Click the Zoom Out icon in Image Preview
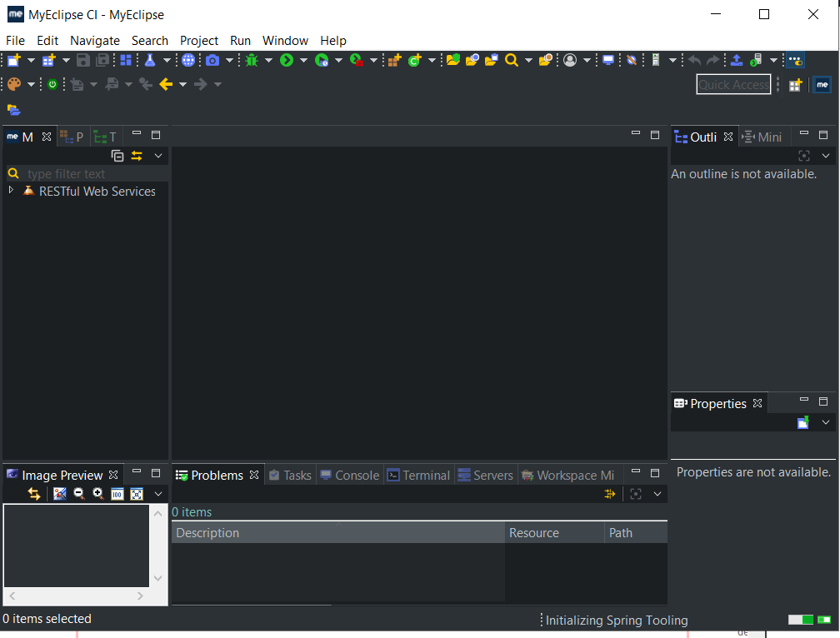This screenshot has height=638, width=840. click(78, 493)
